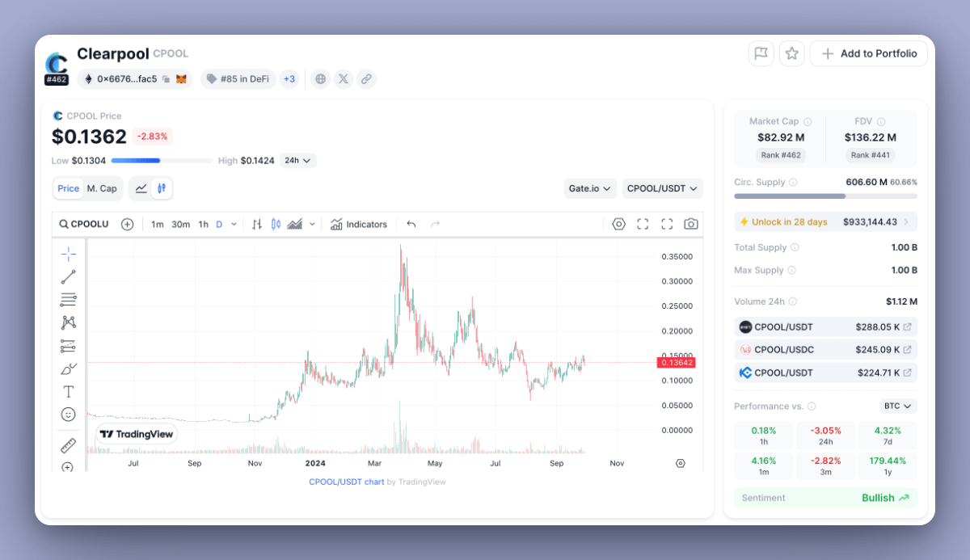Click the 1y 179.44% performance cell
This screenshot has height=560, width=970.
(x=888, y=466)
